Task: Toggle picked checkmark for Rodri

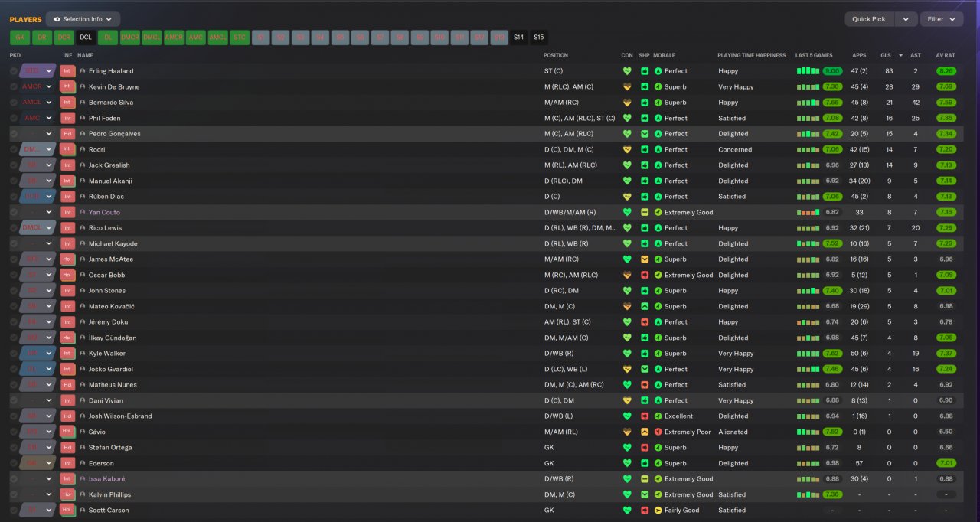Action: (14, 149)
